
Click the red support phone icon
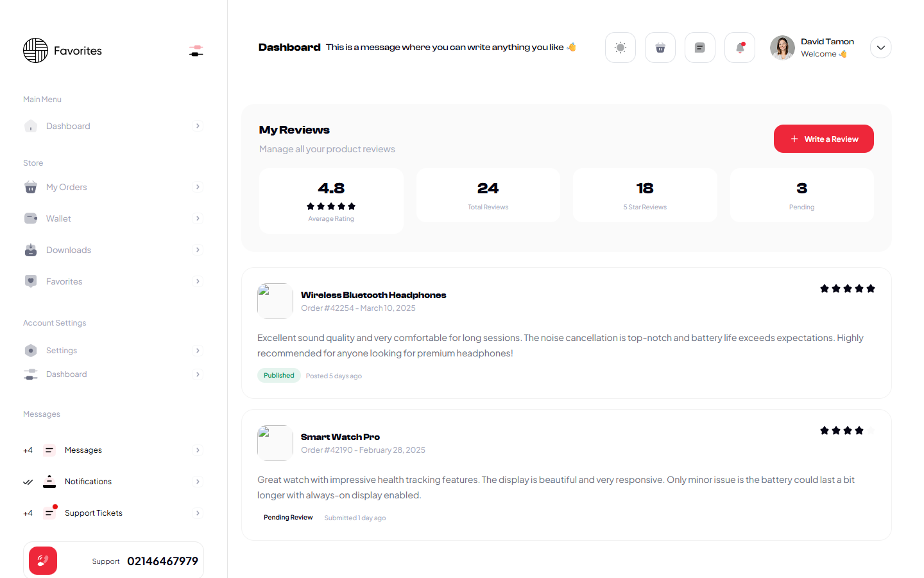43,561
